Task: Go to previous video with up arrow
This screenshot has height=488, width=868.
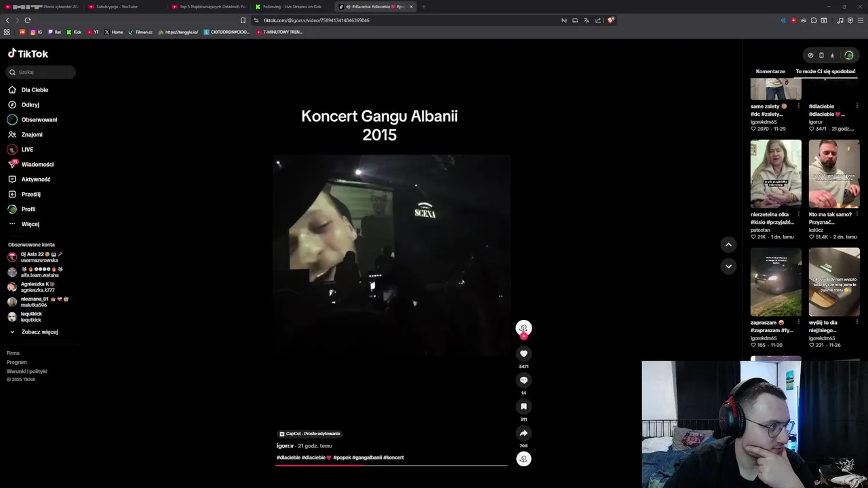Action: [728, 245]
